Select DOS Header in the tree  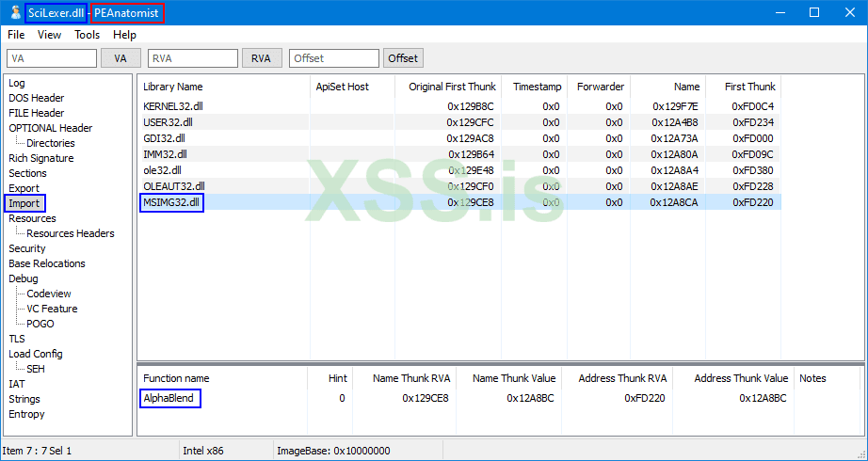(x=37, y=98)
